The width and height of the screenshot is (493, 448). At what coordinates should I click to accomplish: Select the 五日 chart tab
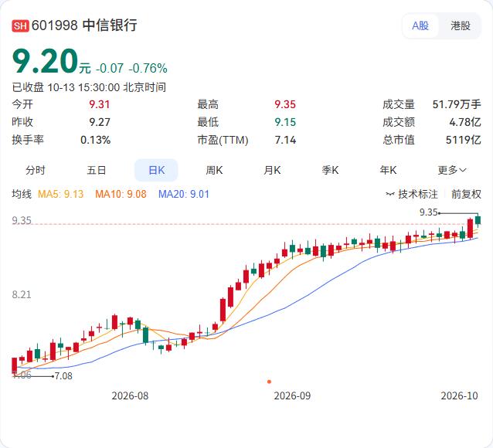pos(97,171)
